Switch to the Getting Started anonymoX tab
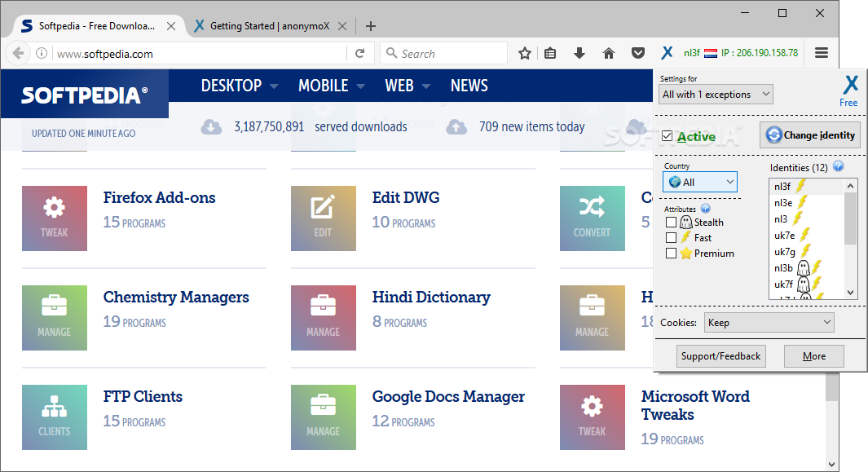The image size is (868, 472). (x=270, y=26)
